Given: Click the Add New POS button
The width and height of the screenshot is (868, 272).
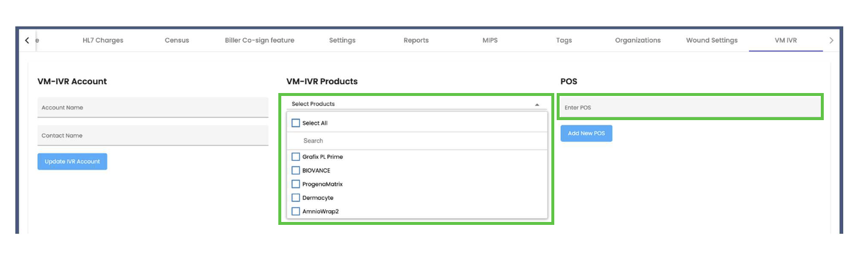Looking at the screenshot, I should (x=586, y=134).
